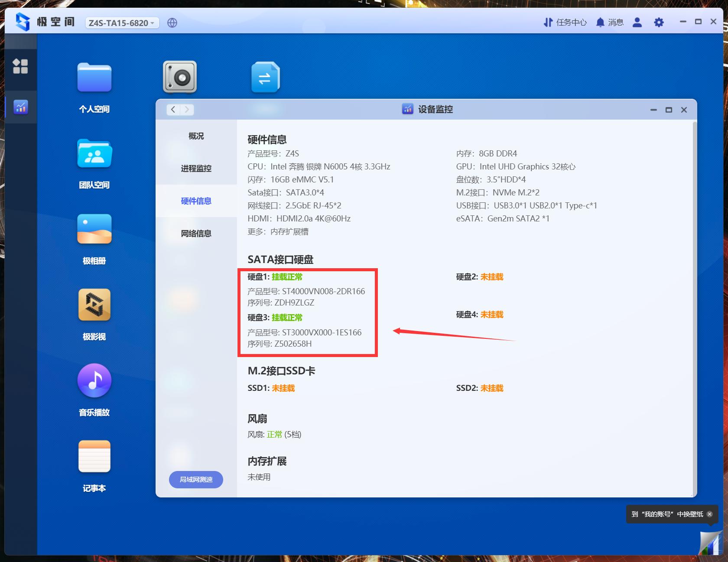This screenshot has width=728, height=562.
Task: Open the 记事本 notes app
Action: (94, 456)
